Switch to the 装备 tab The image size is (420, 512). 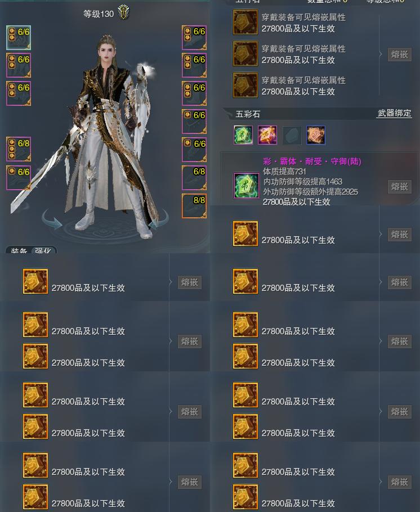(19, 251)
